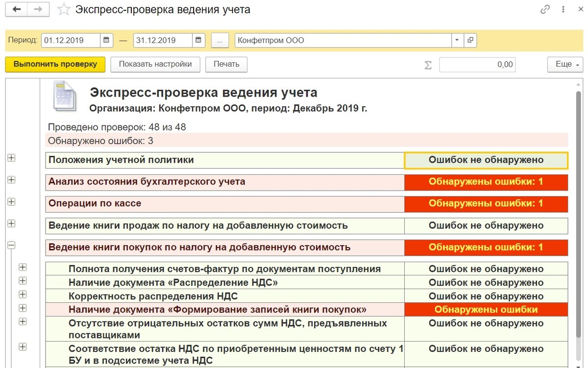Click the organization field Конфетпром ООО

coord(343,40)
